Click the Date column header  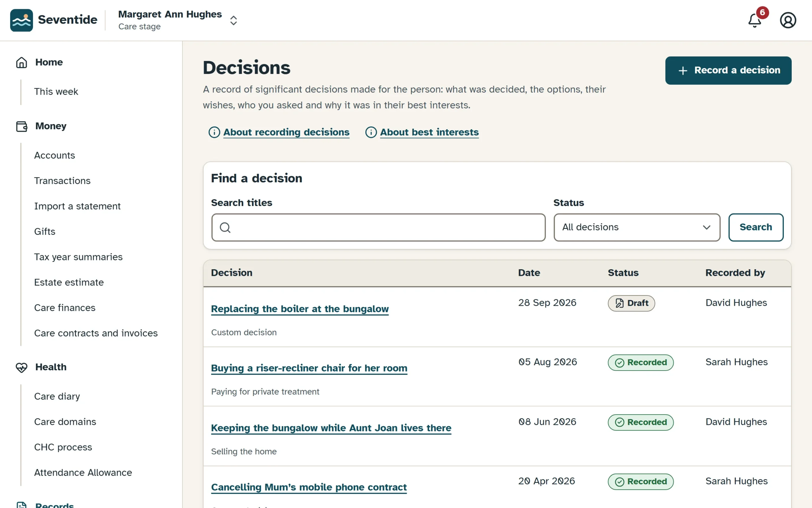529,273
